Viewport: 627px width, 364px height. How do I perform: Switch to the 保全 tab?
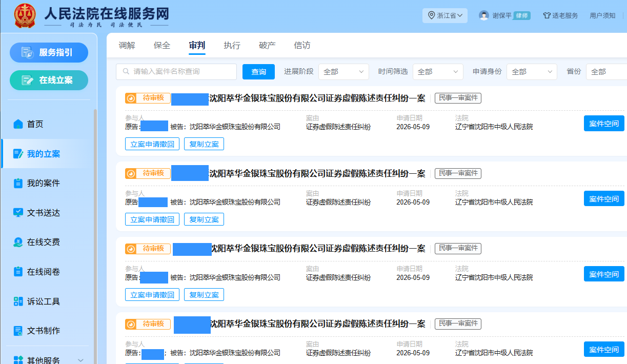click(x=162, y=45)
